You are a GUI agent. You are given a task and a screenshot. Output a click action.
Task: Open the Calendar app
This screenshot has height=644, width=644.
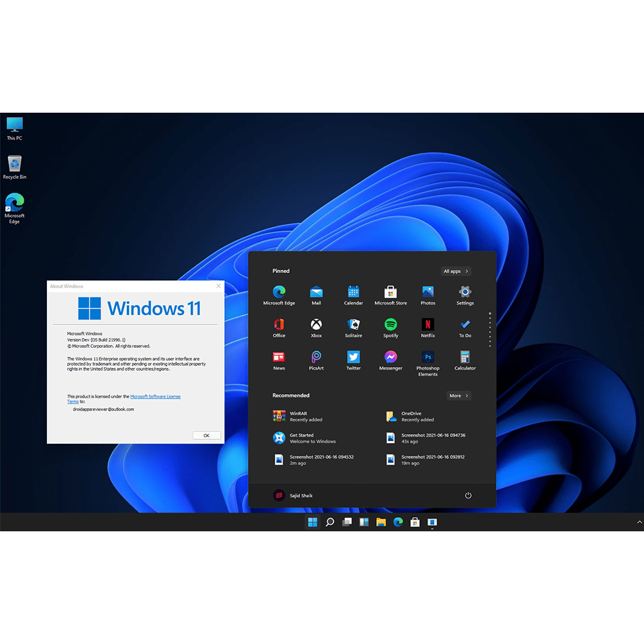[x=353, y=296]
